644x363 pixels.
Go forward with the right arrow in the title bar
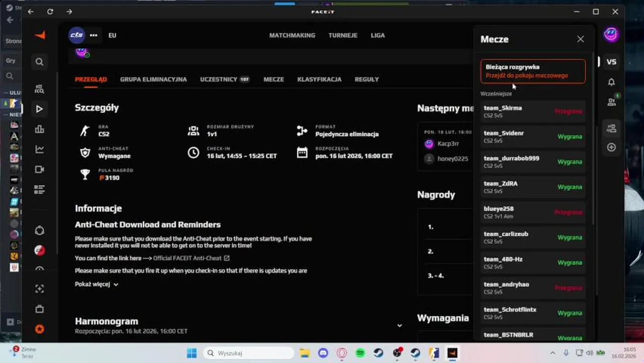(x=69, y=12)
